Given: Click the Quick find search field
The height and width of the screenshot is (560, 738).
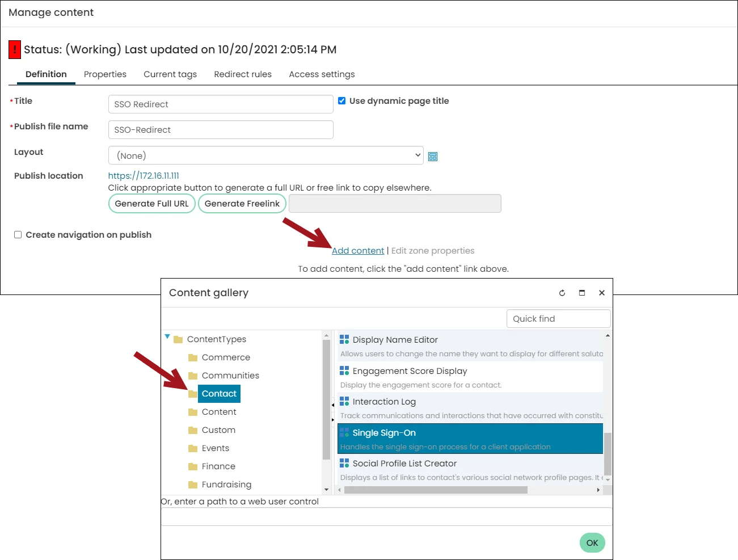Looking at the screenshot, I should coord(558,318).
